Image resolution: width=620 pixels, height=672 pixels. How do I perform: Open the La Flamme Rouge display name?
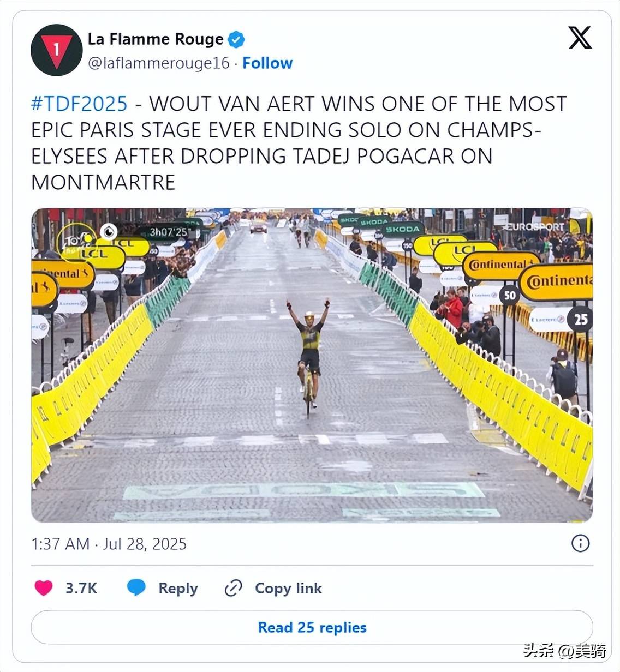[x=156, y=39]
